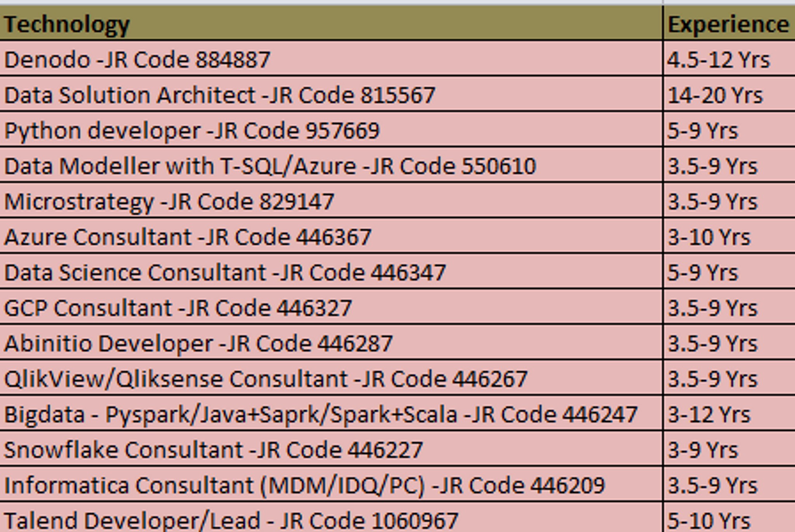Click the Denodo -JR Code 884887 cell

[x=331, y=58]
